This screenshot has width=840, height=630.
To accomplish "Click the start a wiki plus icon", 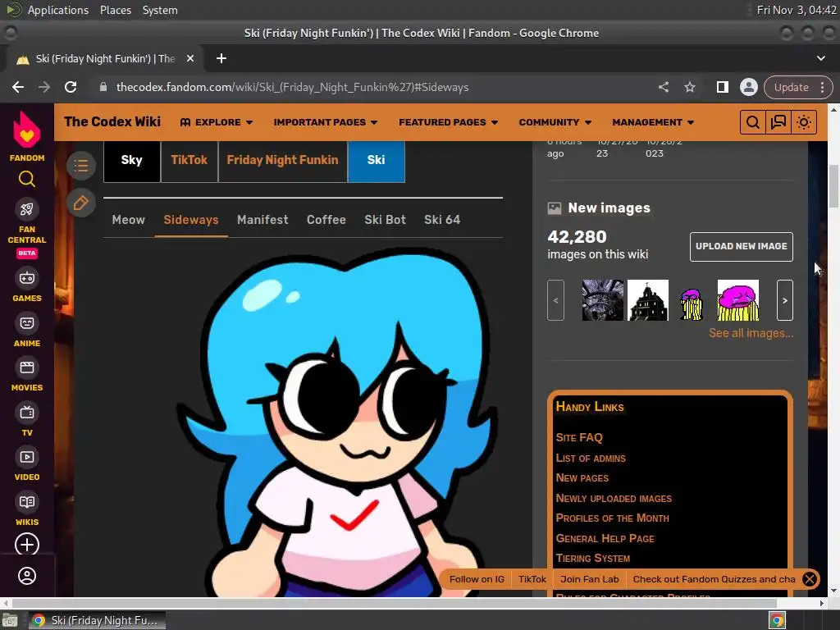I will coord(27,545).
